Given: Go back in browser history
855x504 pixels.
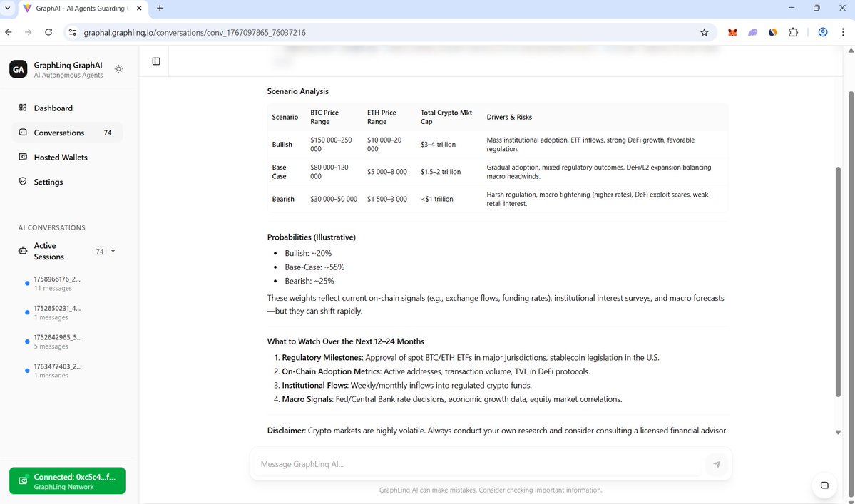Looking at the screenshot, I should [x=9, y=32].
